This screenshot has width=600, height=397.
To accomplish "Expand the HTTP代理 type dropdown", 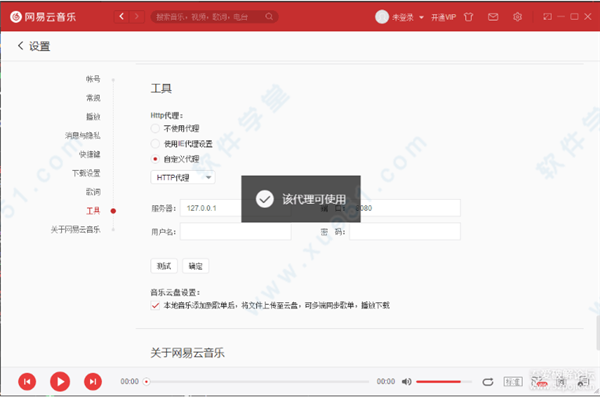I will pos(183,178).
